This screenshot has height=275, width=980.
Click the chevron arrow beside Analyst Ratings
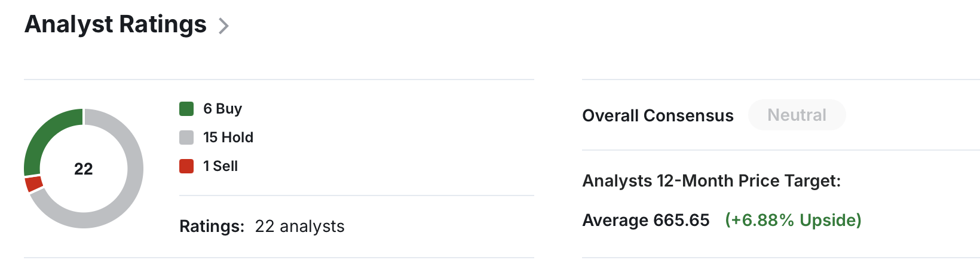[x=223, y=26]
